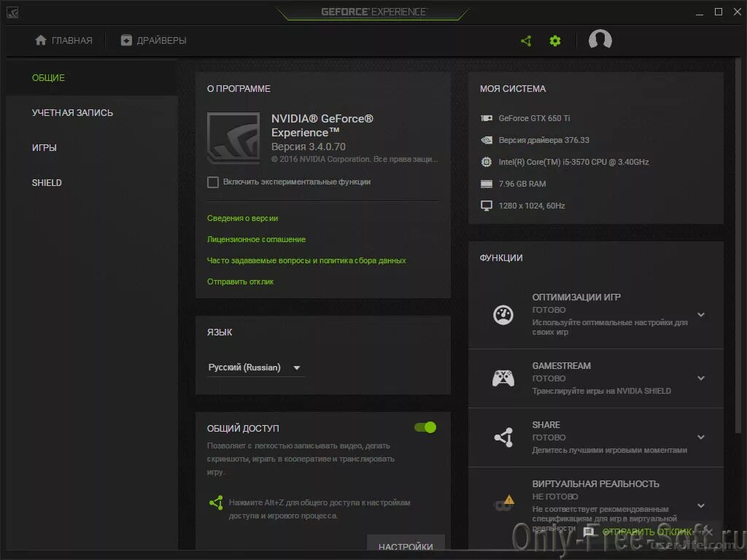Viewport: 747px width, 560px height.
Task: Click the RAM memory icon
Action: (487, 184)
